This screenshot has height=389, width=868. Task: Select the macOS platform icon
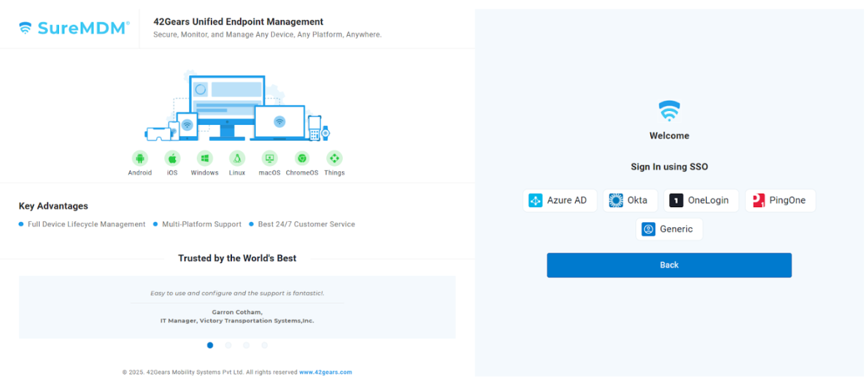pyautogui.click(x=269, y=158)
